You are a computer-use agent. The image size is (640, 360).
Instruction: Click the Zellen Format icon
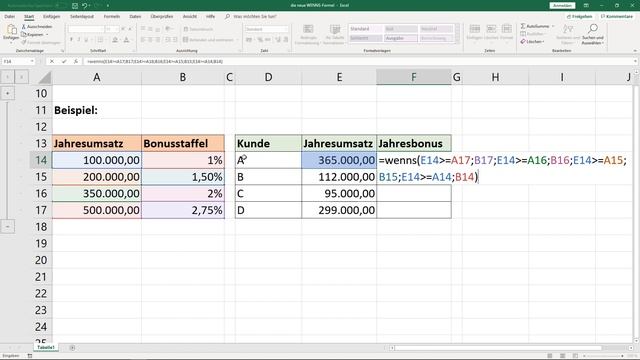(507, 29)
